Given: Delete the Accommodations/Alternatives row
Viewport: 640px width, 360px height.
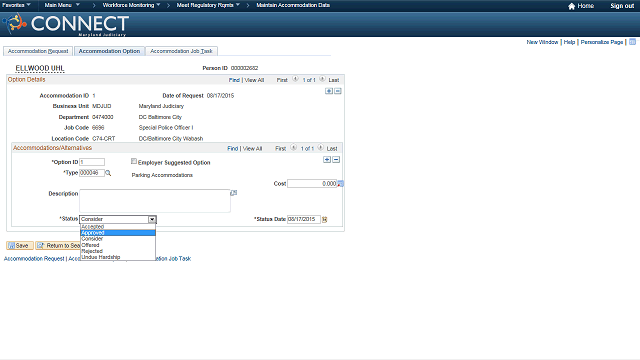Looking at the screenshot, I should pyautogui.click(x=336, y=159).
